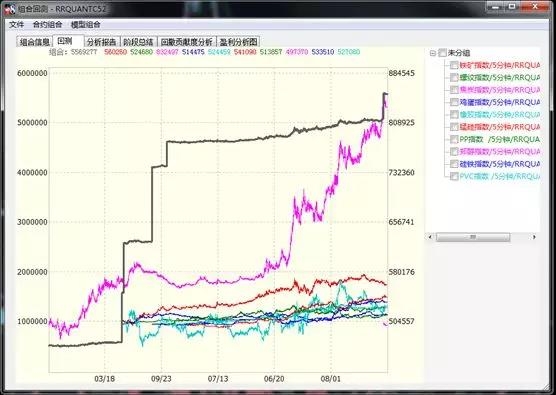Toggle the 焦炭指数 checkbox

(454, 90)
